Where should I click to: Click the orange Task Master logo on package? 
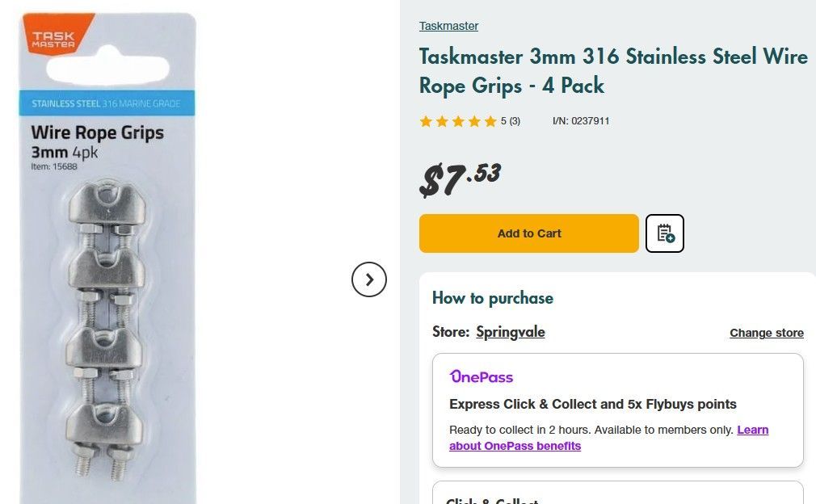click(56, 37)
